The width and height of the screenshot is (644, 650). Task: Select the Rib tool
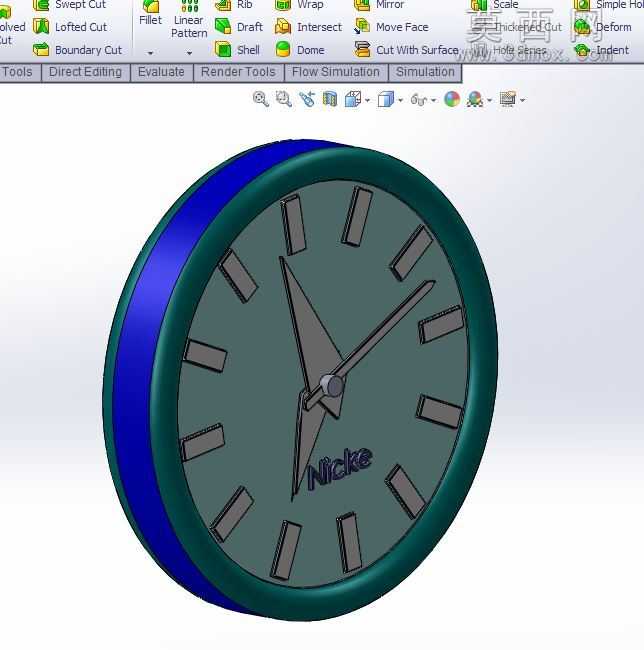coord(234,5)
